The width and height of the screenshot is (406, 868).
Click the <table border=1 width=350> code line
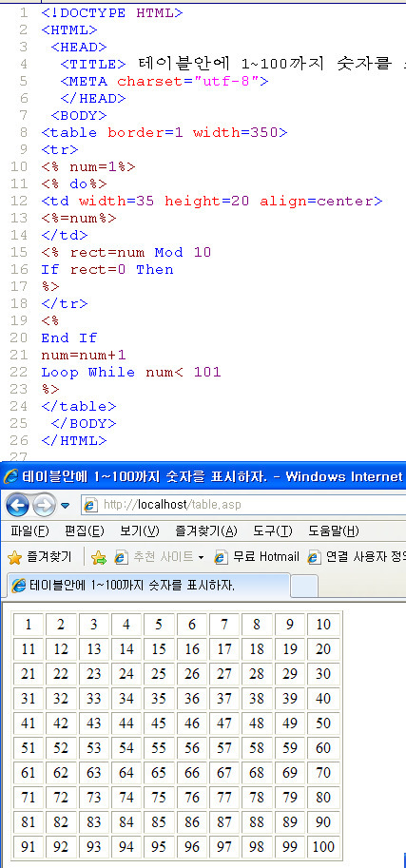click(x=164, y=133)
